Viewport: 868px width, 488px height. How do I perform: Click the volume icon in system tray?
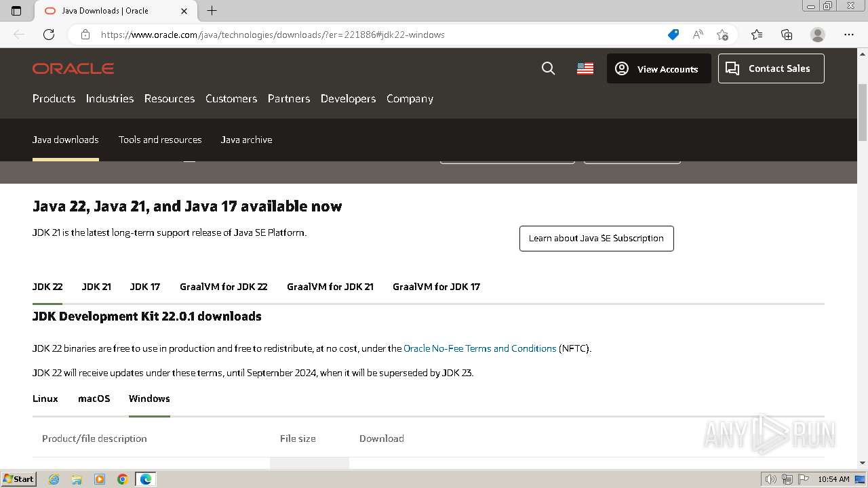pyautogui.click(x=770, y=479)
